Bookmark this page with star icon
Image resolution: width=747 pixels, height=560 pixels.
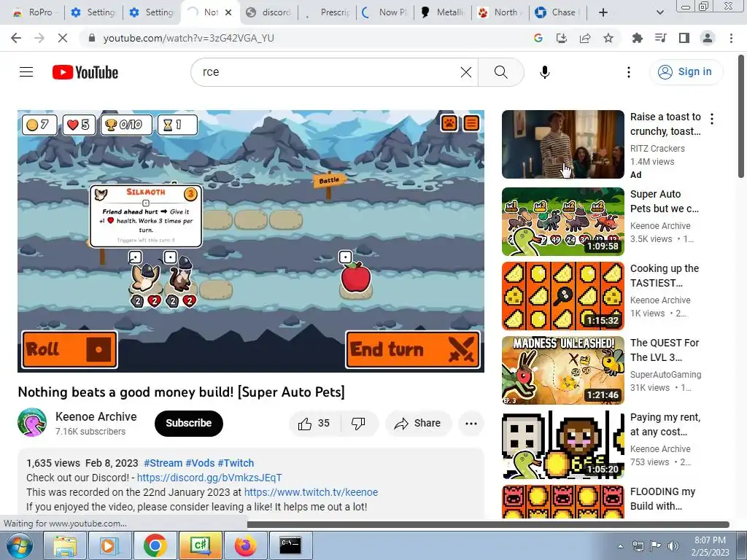[608, 38]
